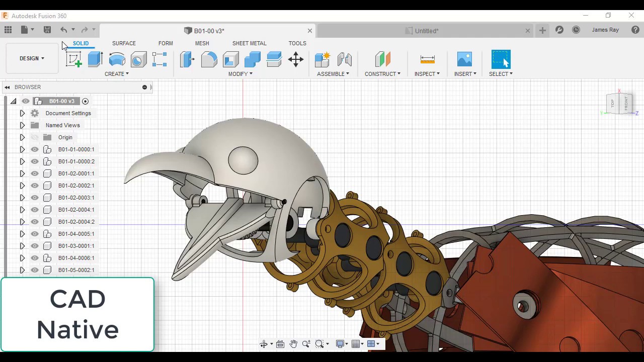Activate the window Select tool
Screen dimensions: 644x362
(x=501, y=59)
